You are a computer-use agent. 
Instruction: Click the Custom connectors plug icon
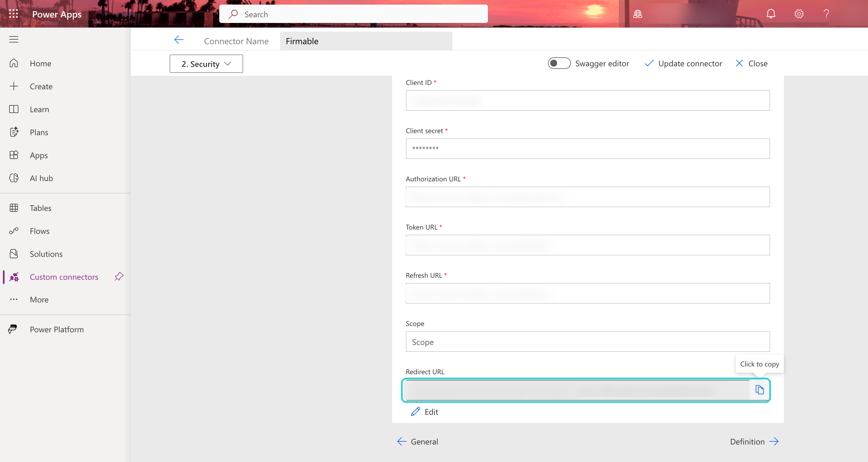point(14,277)
